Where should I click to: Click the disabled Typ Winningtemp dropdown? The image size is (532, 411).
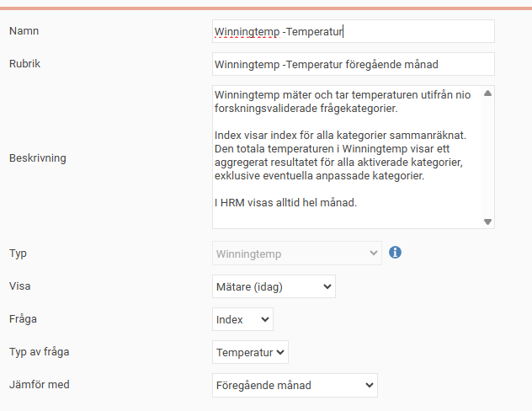(296, 253)
